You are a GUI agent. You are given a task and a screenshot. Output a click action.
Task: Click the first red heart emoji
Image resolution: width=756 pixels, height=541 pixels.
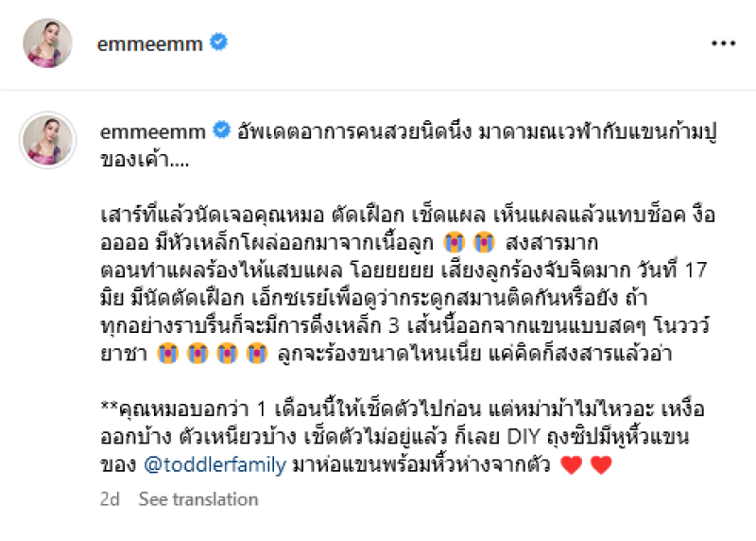572,464
